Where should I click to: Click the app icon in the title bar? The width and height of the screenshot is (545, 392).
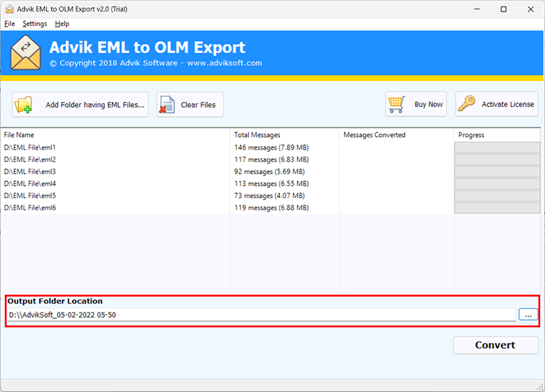(10, 9)
